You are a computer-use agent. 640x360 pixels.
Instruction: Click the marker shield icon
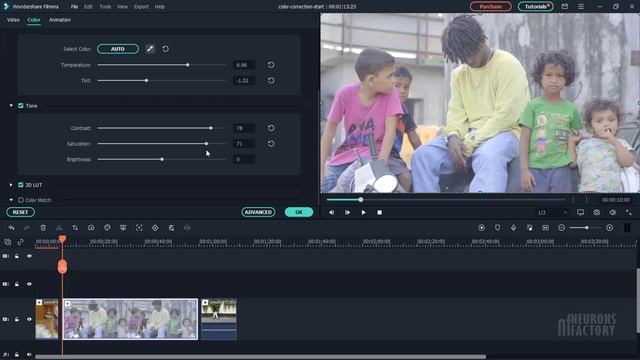pos(497,228)
